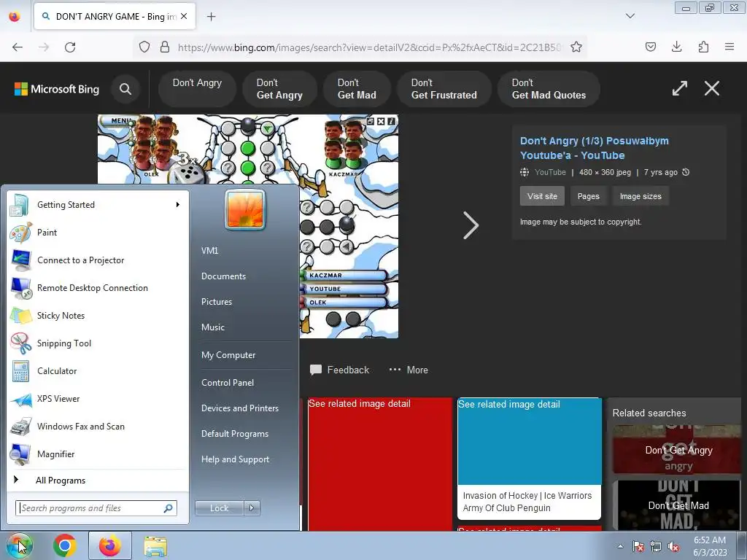
Task: Select the Don't Get Frustrated chip
Action: pos(444,89)
